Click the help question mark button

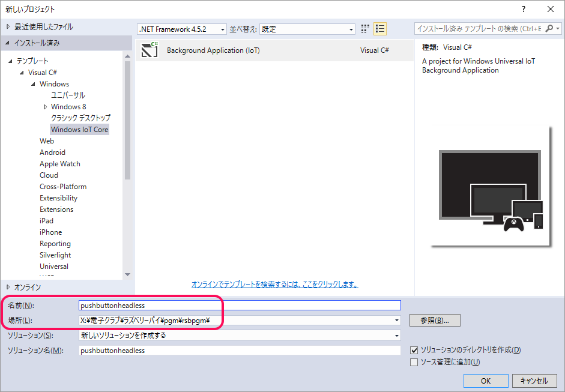(x=524, y=9)
